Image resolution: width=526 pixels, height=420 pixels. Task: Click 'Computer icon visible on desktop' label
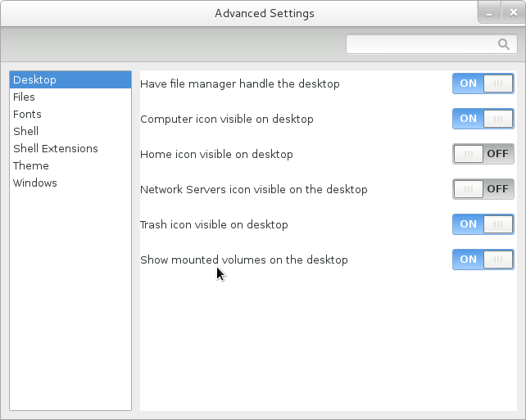[x=227, y=119]
